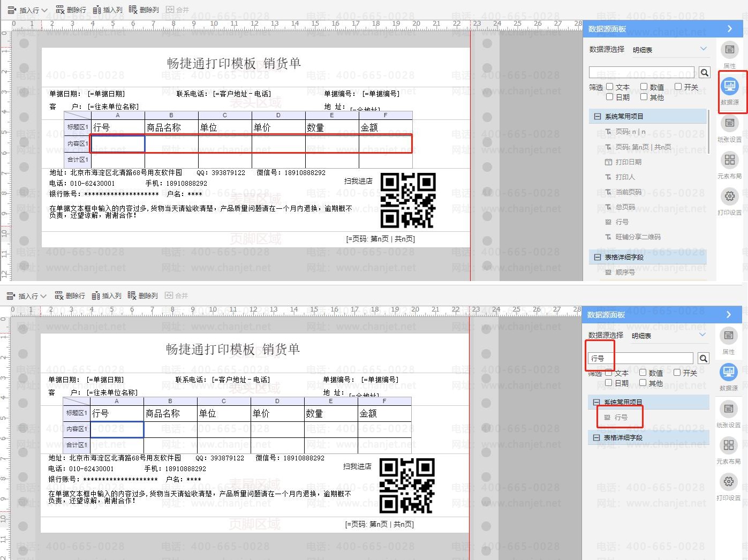
Task: Open 属性 sidebar icon in the top view
Action: [729, 50]
